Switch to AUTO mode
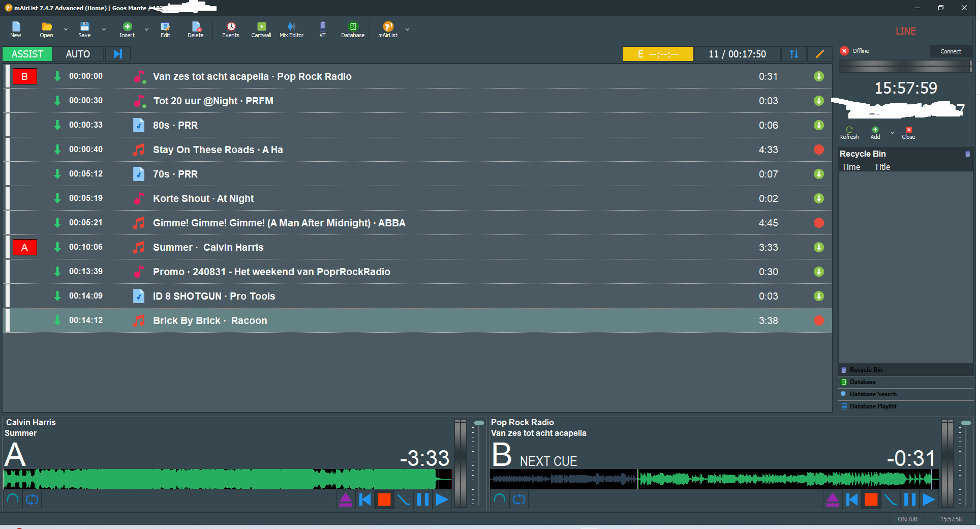Screen dimensions: 980x529 [78, 54]
